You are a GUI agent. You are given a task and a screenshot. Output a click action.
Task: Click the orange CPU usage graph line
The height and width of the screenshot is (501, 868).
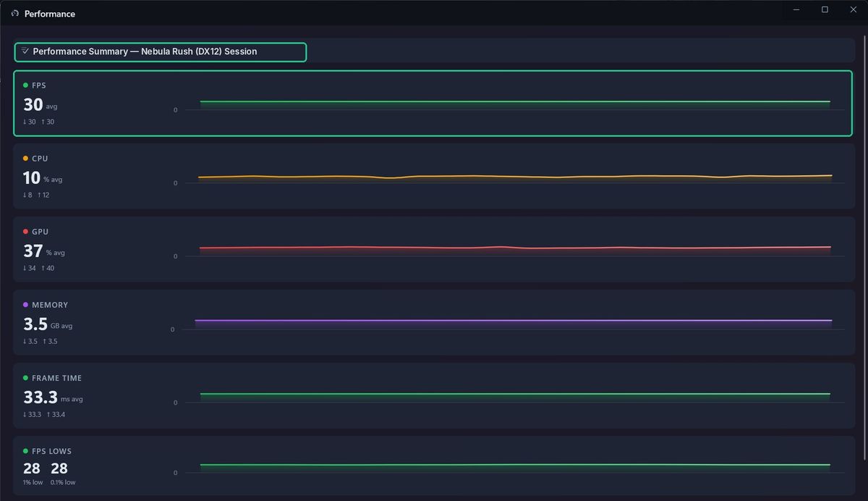[515, 176]
